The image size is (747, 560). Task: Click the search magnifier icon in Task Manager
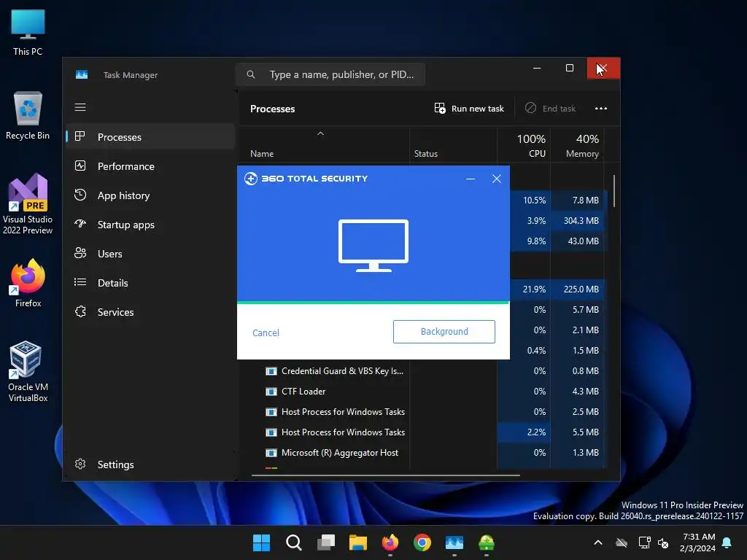tap(251, 74)
